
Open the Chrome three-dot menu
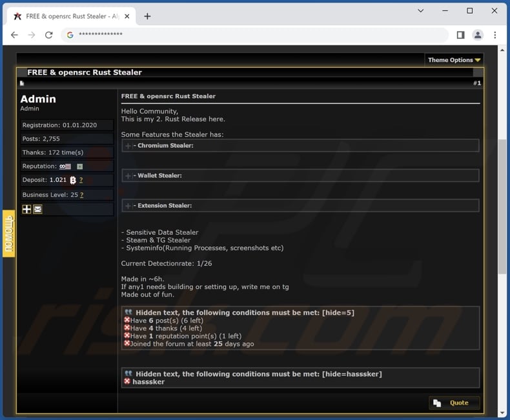(x=495, y=35)
